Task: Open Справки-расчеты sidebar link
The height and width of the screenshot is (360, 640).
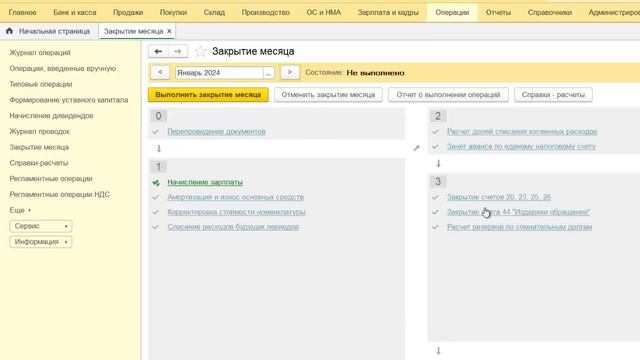Action: point(39,163)
